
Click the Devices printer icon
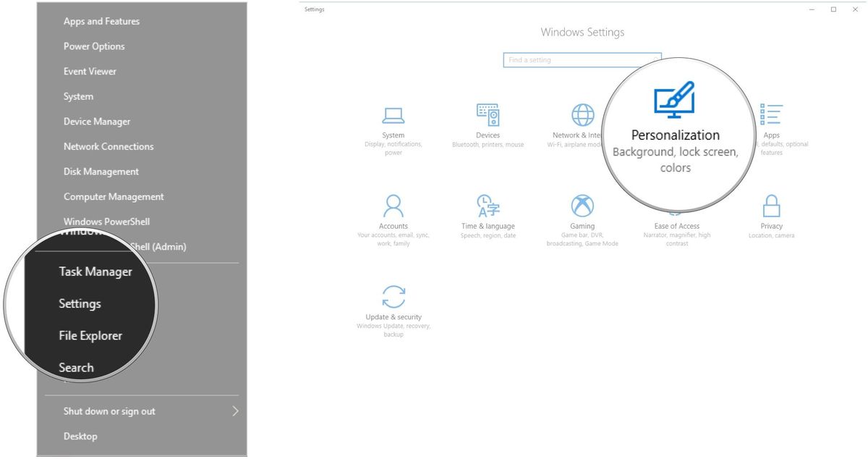pyautogui.click(x=488, y=114)
